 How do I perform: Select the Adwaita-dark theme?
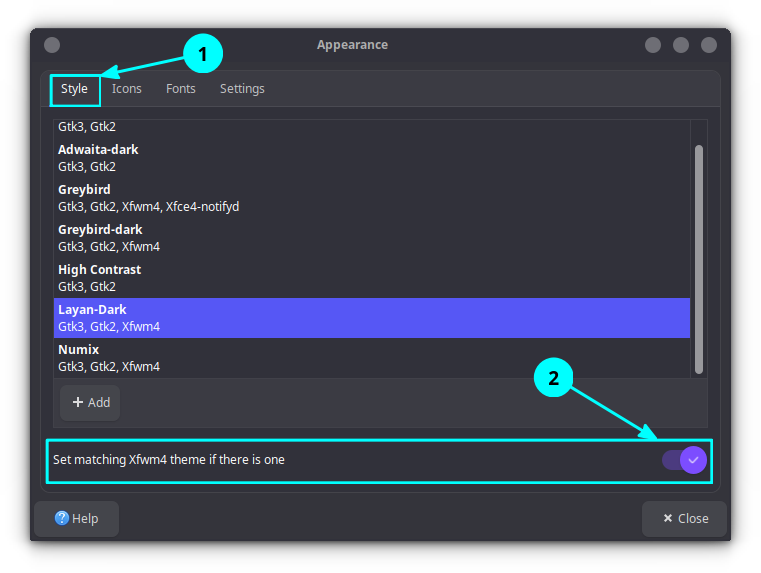pyautogui.click(x=372, y=158)
